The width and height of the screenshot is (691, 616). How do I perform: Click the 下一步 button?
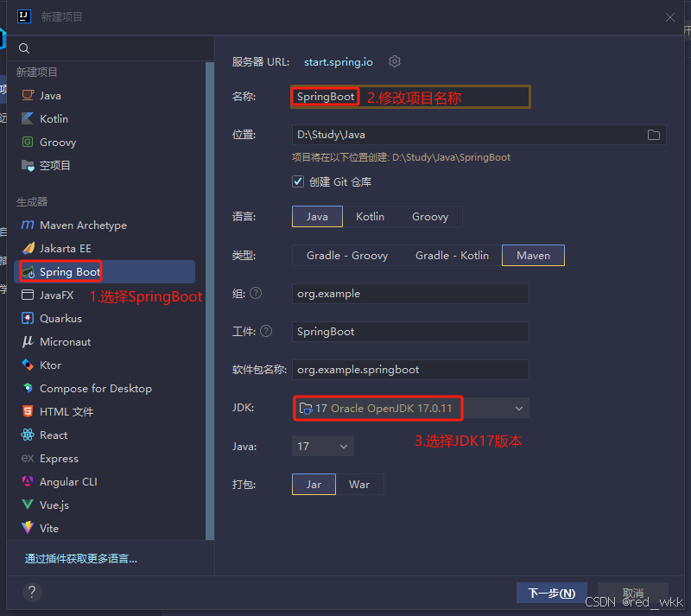pos(551,593)
